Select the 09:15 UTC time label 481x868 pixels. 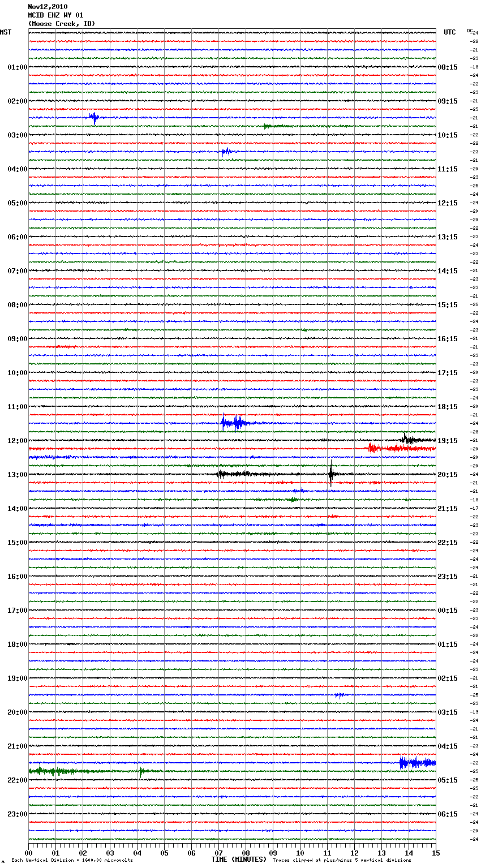coord(448,101)
